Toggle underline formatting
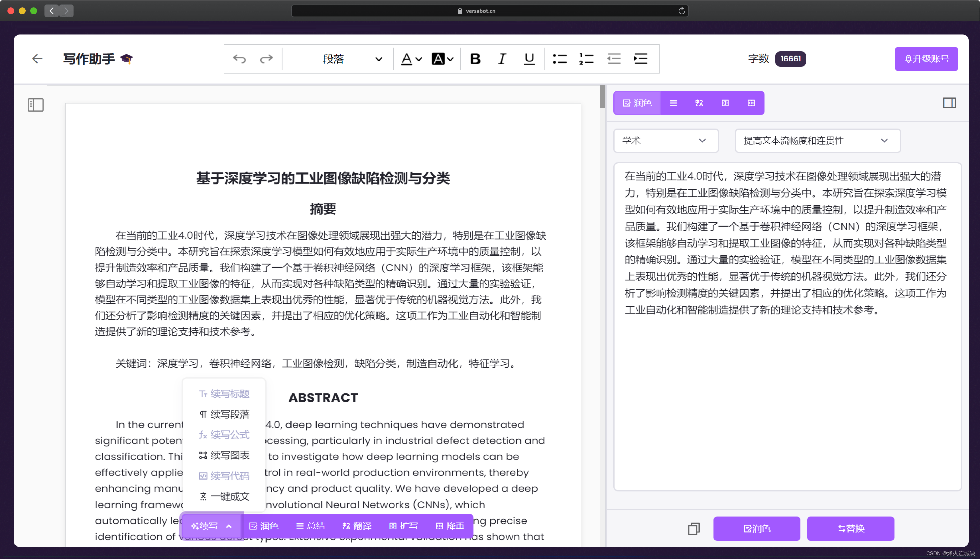Image resolution: width=980 pixels, height=559 pixels. coord(529,59)
